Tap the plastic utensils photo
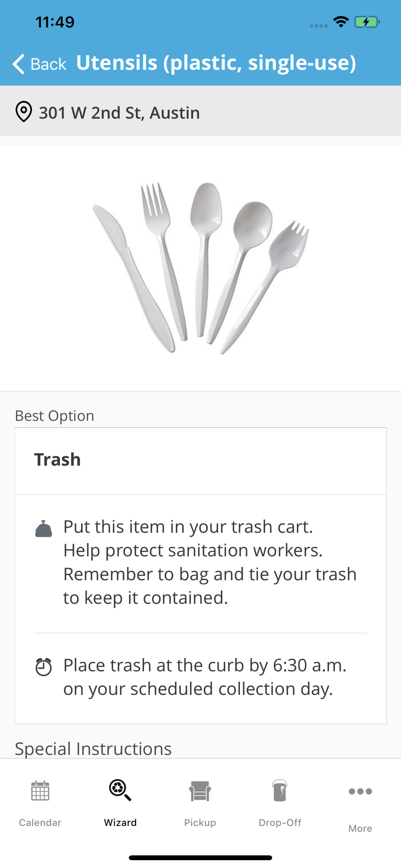The height and width of the screenshot is (868, 401). click(200, 268)
